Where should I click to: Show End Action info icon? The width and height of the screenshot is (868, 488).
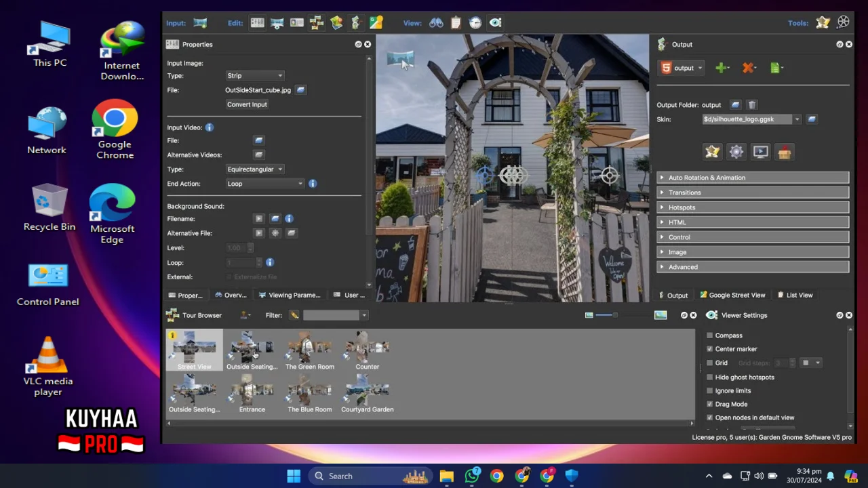point(313,184)
